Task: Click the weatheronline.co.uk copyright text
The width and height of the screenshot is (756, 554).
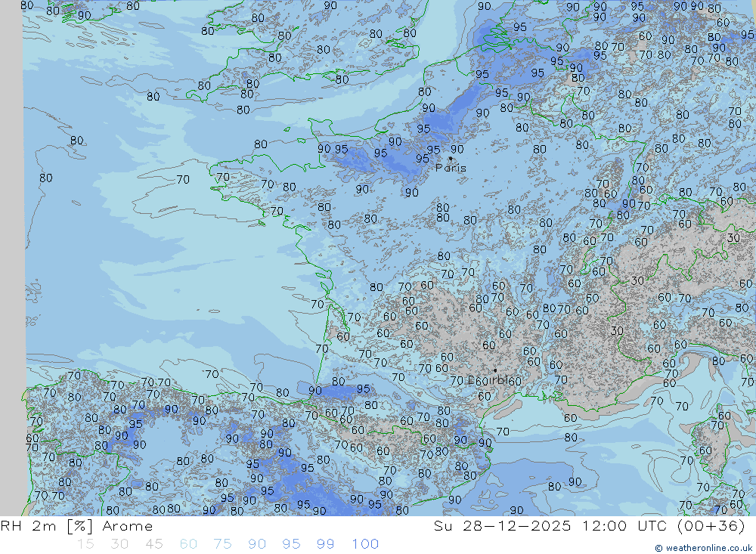Action: click(x=704, y=548)
